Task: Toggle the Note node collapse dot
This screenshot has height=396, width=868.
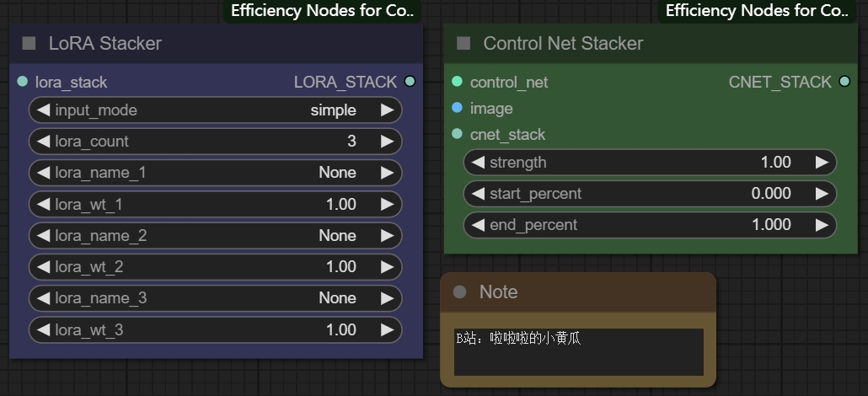Action: pyautogui.click(x=459, y=292)
